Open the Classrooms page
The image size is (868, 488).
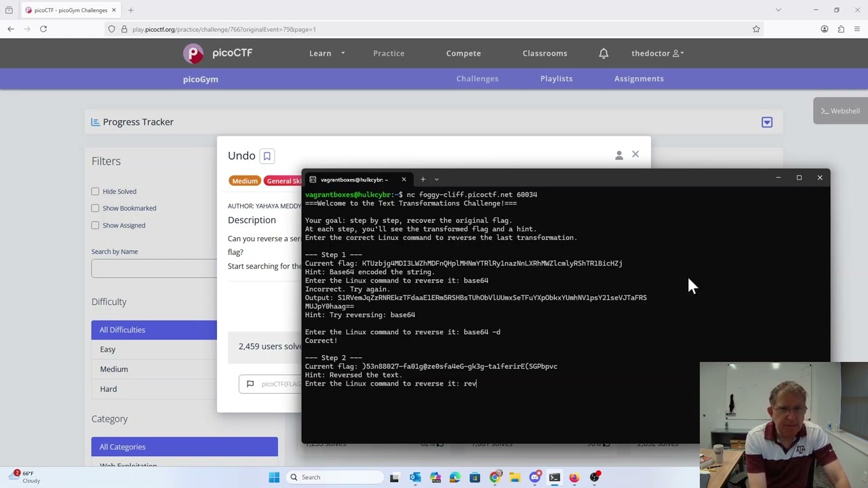coord(545,54)
